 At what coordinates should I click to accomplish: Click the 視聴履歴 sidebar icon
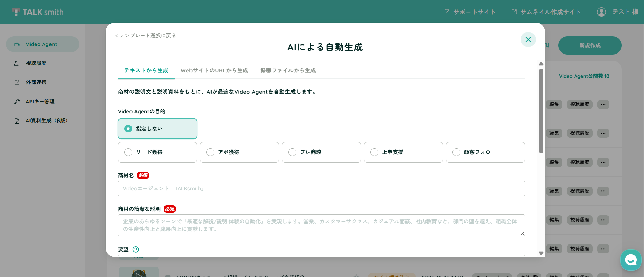[17, 63]
